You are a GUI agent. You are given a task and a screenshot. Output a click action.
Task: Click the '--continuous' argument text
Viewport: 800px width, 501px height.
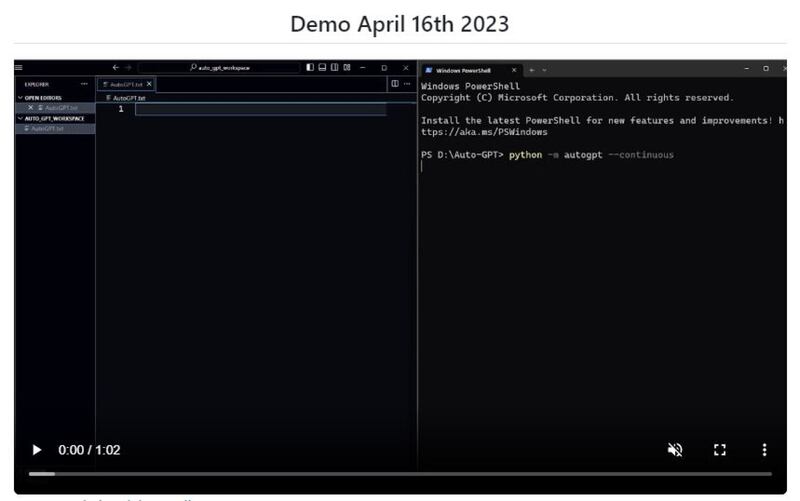click(641, 155)
